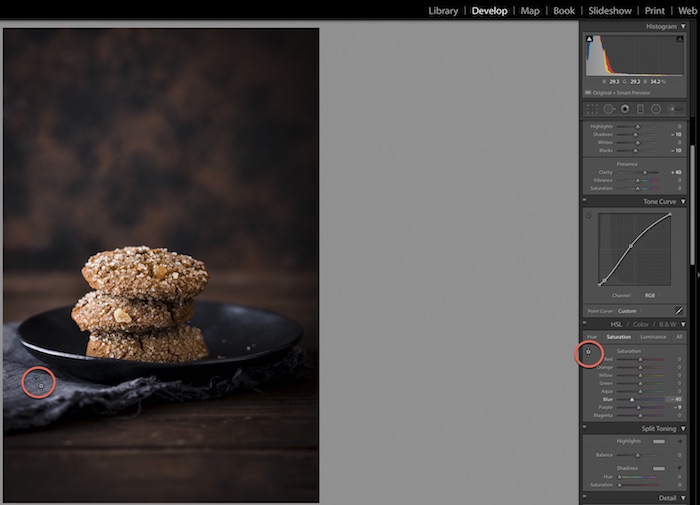Click the Presence section label
Viewport: 700px width, 505px height.
pos(627,164)
